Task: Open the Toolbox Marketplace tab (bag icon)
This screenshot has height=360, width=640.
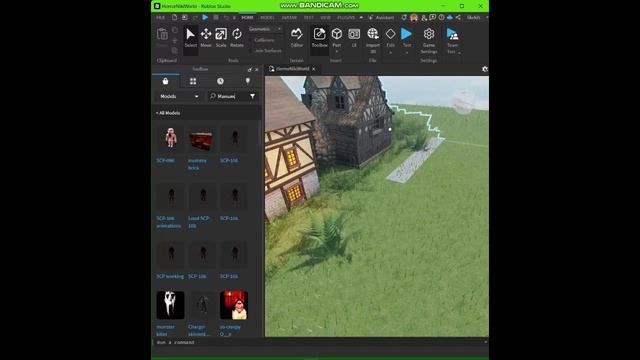Action: (165, 81)
